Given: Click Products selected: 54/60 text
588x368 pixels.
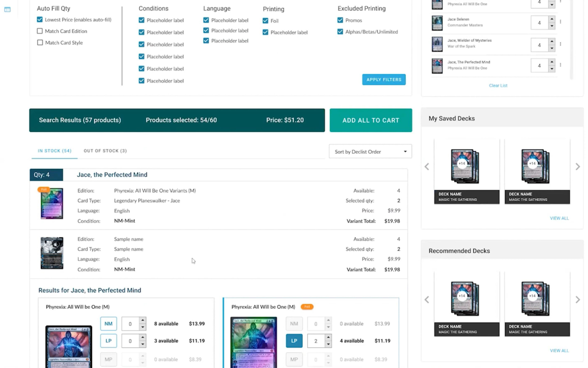Looking at the screenshot, I should point(181,120).
